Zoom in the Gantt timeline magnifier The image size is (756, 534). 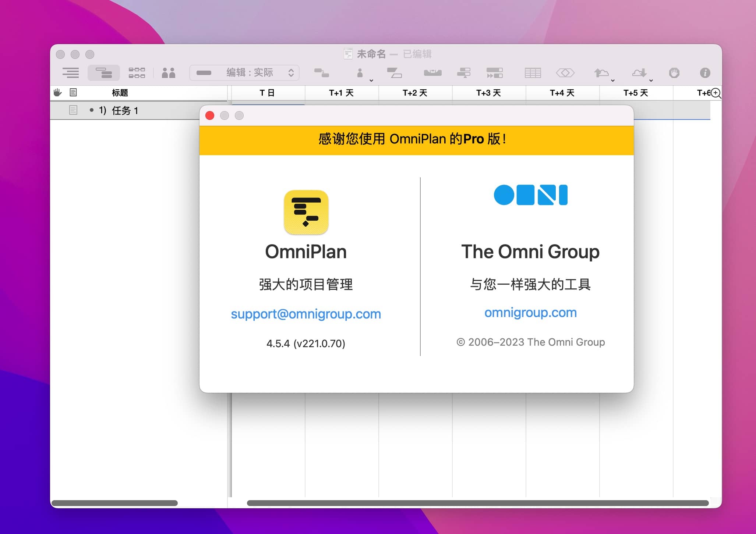click(716, 93)
